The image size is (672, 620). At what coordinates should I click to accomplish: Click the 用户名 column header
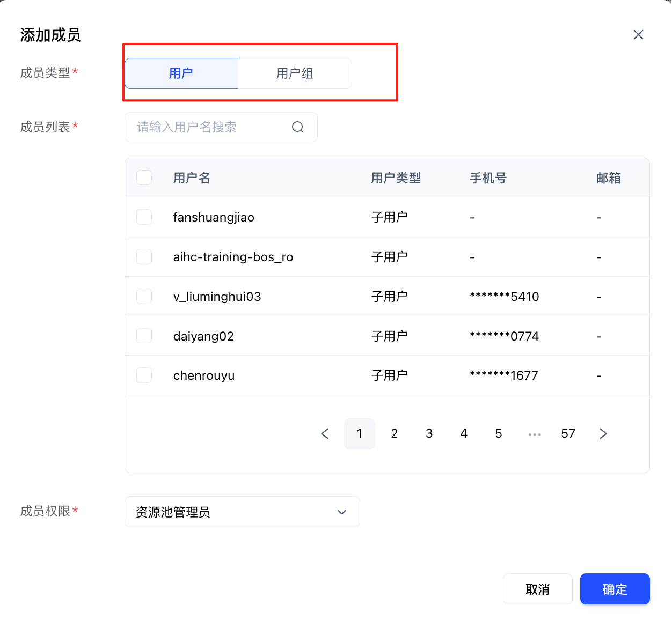coord(192,178)
